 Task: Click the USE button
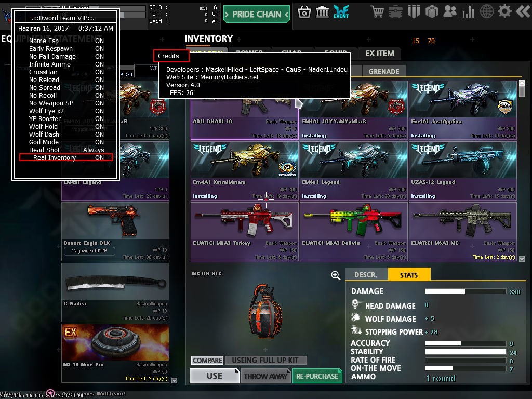[x=215, y=376]
